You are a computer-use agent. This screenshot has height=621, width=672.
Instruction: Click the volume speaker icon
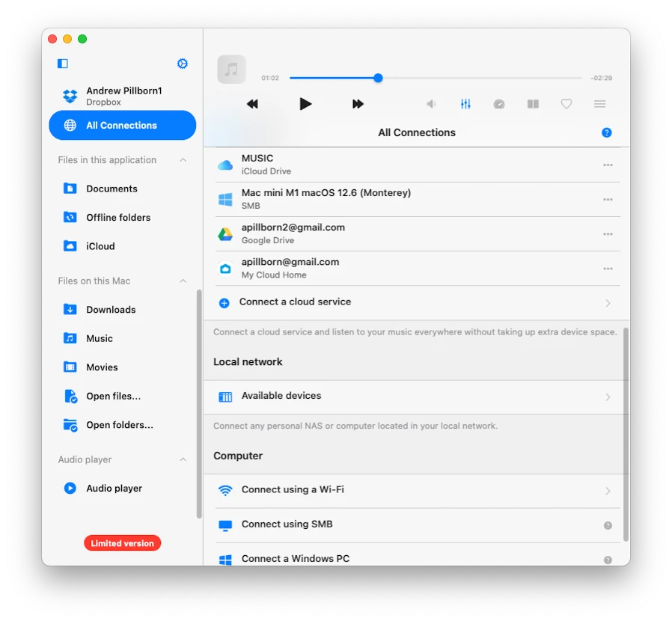(x=431, y=104)
